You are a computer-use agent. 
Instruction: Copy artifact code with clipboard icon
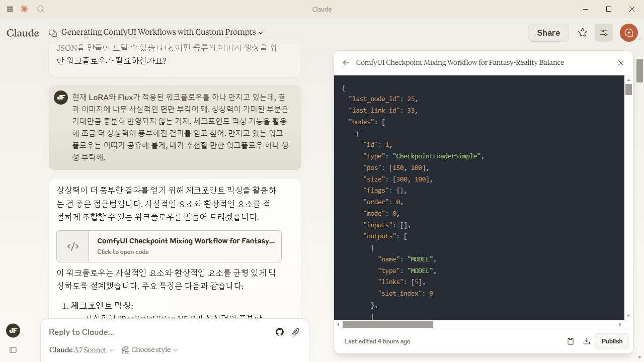pos(571,341)
